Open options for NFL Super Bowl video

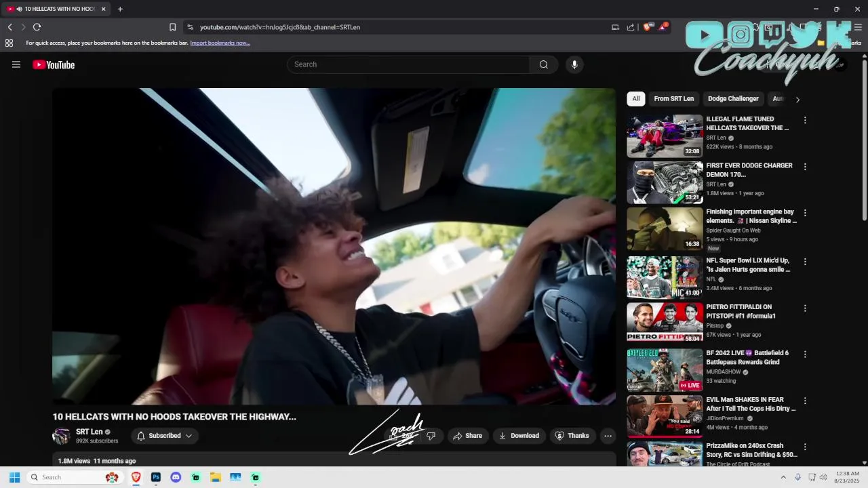coord(805,262)
